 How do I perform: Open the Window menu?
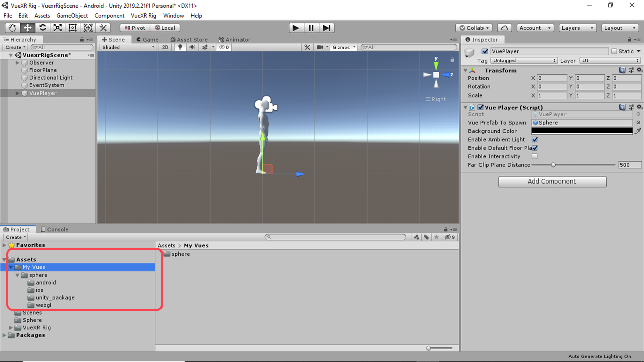coord(173,16)
